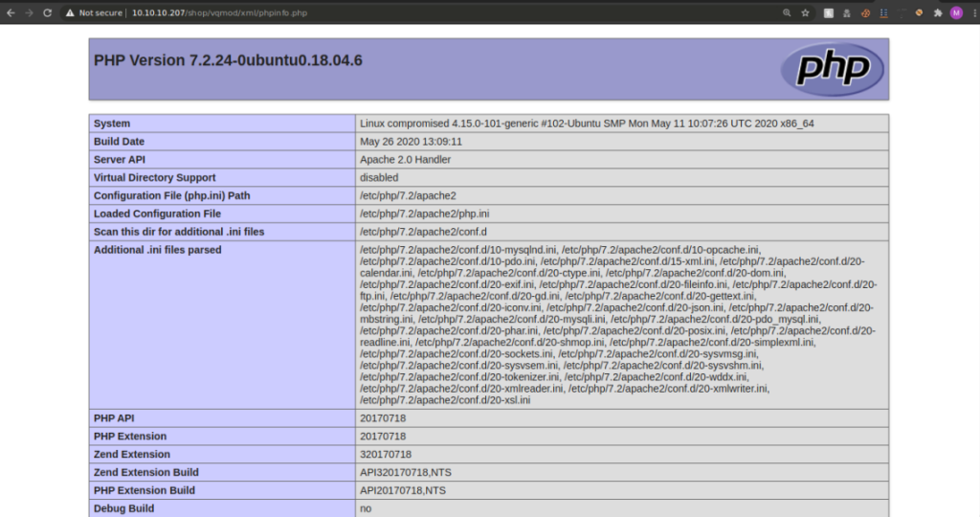Click the Zend Extension label
980x517 pixels.
click(x=132, y=455)
